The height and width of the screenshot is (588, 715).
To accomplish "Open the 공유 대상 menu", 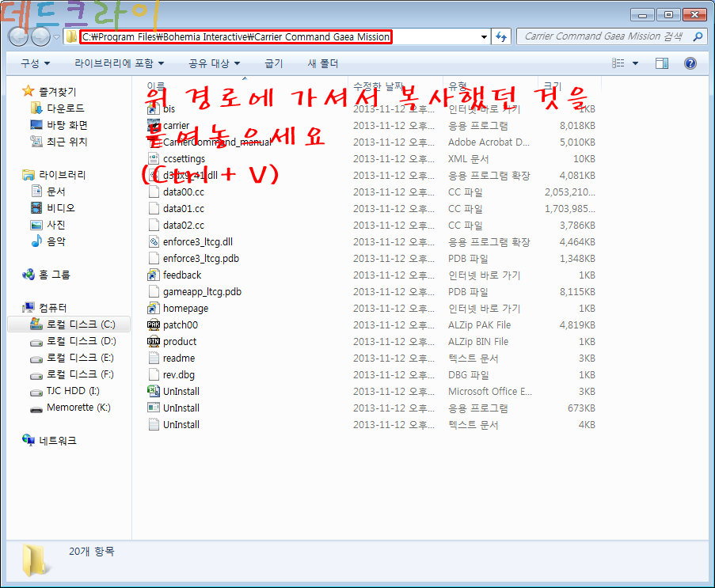I will (x=214, y=63).
